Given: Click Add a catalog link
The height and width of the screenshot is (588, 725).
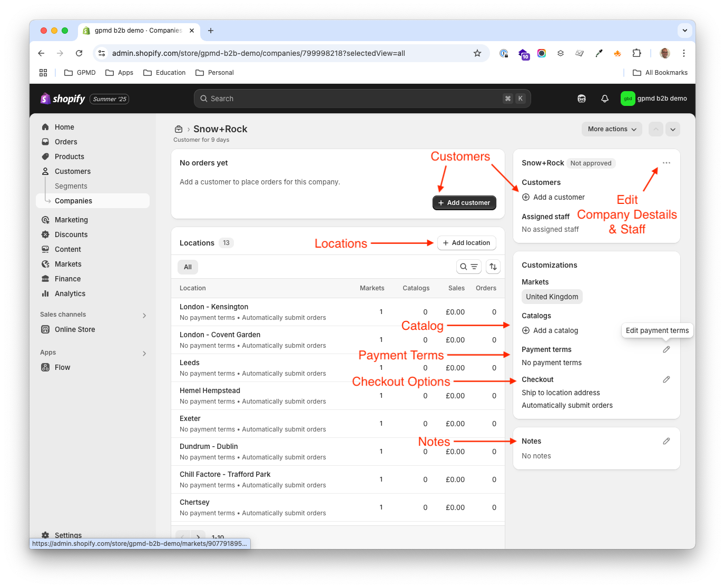Looking at the screenshot, I should coord(550,330).
